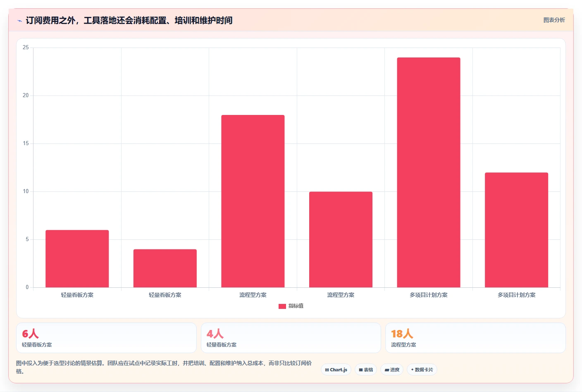Click the red 指标值 legend swatch
Image resolution: width=582 pixels, height=392 pixels.
tap(282, 306)
